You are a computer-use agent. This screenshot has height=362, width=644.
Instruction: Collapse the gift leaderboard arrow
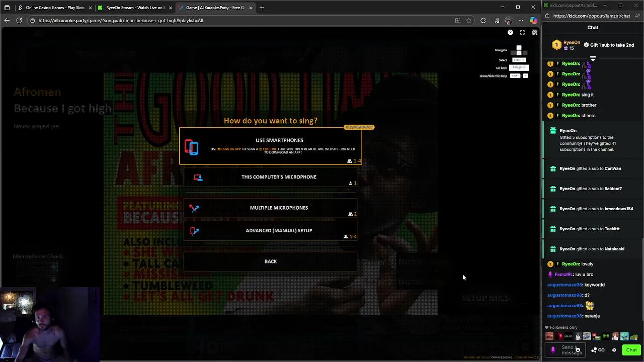coord(593,59)
